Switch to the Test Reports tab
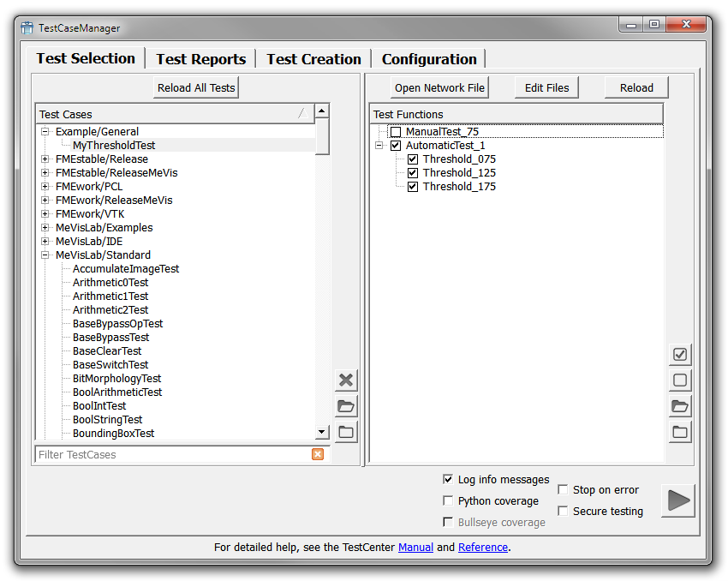 pyautogui.click(x=200, y=59)
